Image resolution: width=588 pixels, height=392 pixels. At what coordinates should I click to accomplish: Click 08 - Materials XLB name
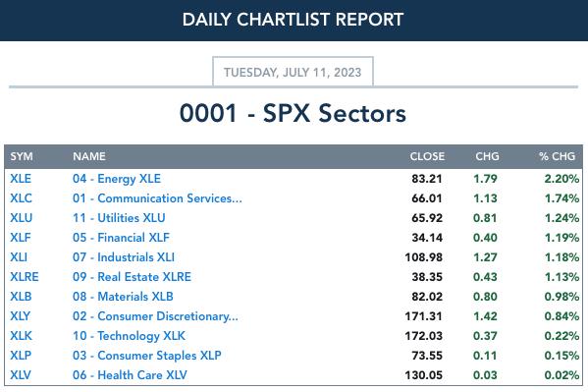pyautogui.click(x=123, y=297)
